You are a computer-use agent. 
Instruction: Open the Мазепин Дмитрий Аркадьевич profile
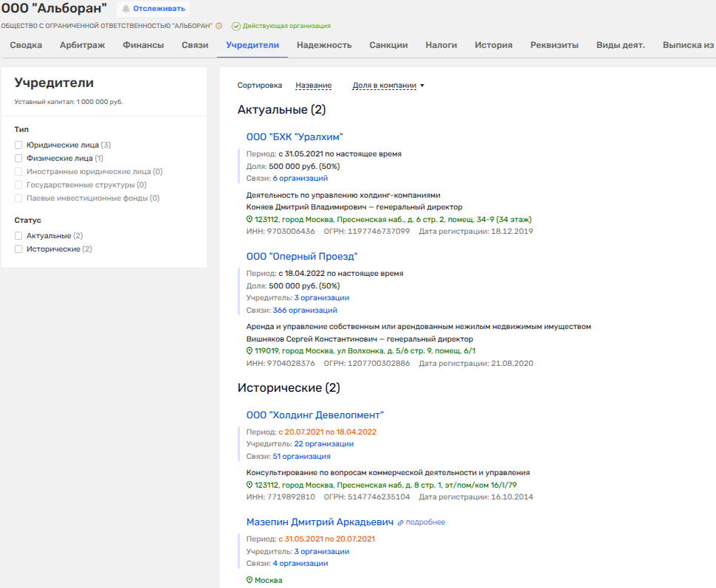(320, 522)
